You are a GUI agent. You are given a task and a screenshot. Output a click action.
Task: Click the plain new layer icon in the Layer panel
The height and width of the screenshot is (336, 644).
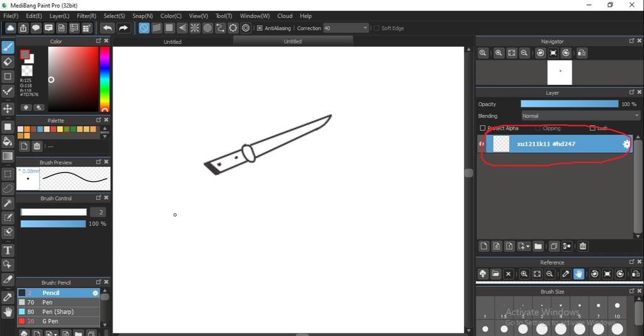click(484, 246)
